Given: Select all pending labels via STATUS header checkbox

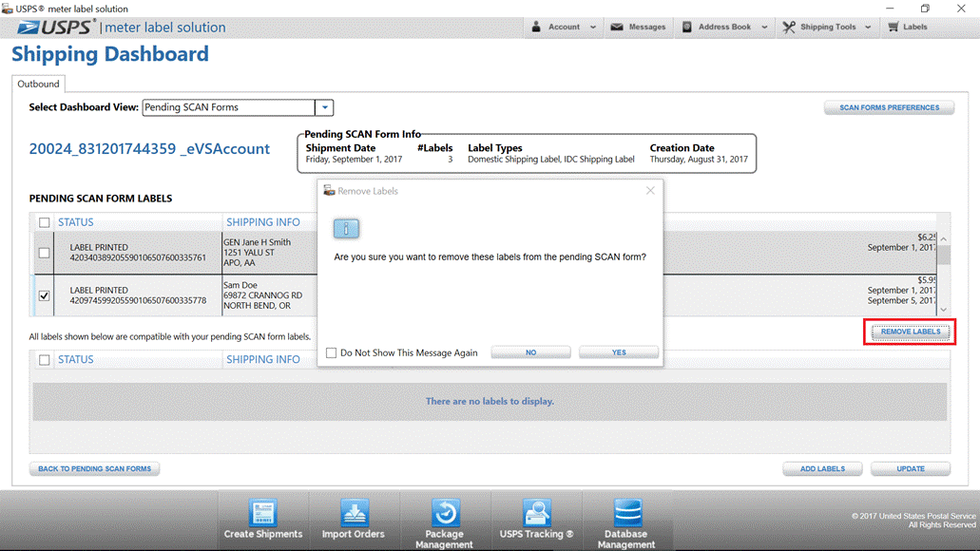Looking at the screenshot, I should (45, 222).
